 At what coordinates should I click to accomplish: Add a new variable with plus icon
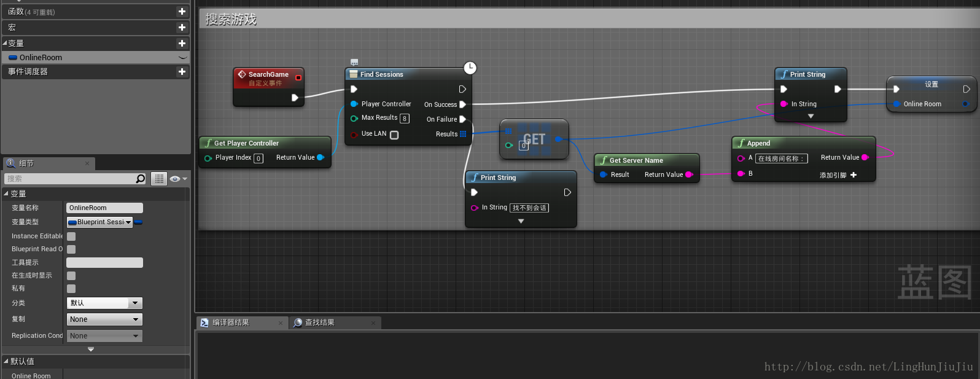182,44
